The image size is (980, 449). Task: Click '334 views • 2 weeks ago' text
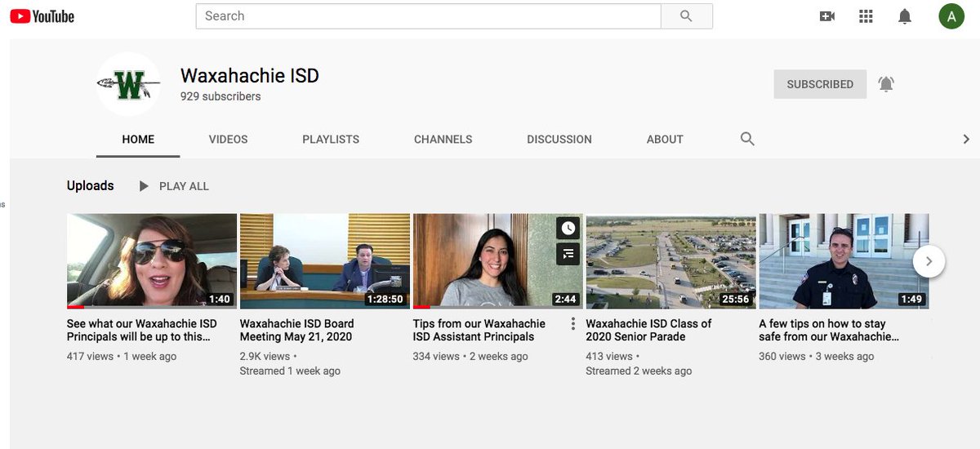coord(470,356)
